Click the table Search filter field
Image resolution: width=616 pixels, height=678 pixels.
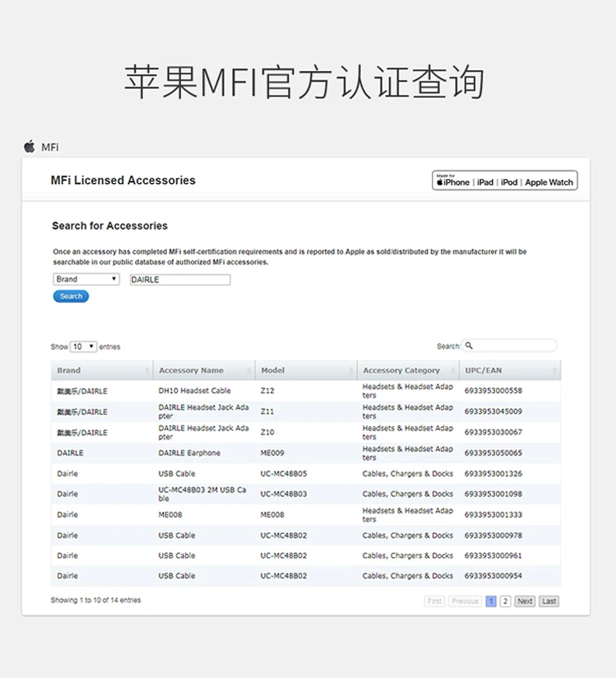509,345
